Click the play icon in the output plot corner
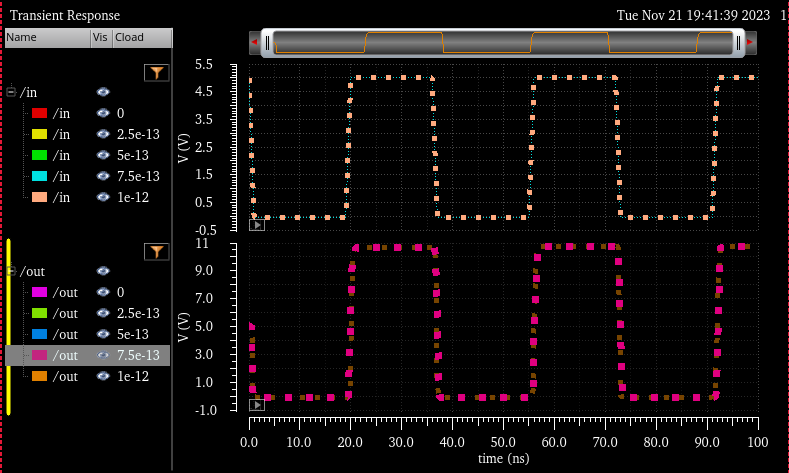The image size is (789, 473). (x=257, y=404)
